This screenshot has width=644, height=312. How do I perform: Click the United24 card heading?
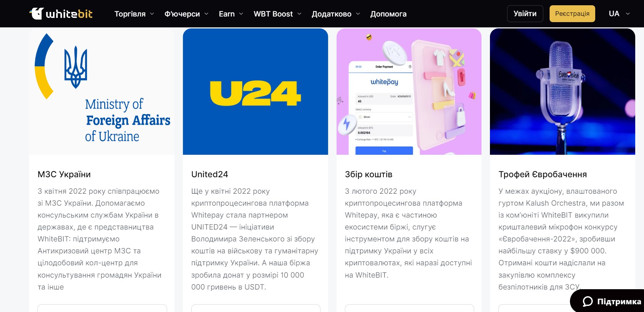pos(210,174)
